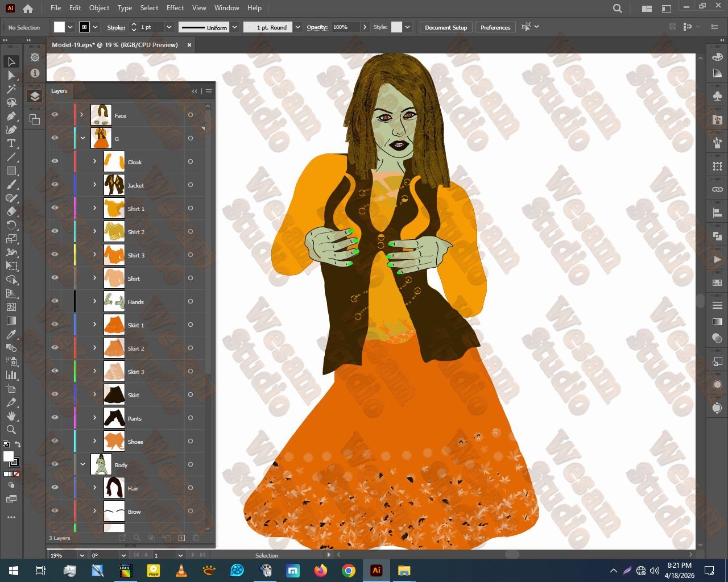Select the Line Segment tool
Image resolution: width=728 pixels, height=582 pixels.
click(x=11, y=157)
